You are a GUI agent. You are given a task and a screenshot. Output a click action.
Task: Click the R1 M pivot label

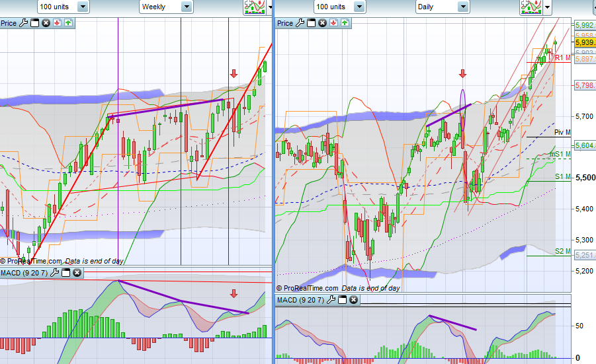click(x=562, y=57)
